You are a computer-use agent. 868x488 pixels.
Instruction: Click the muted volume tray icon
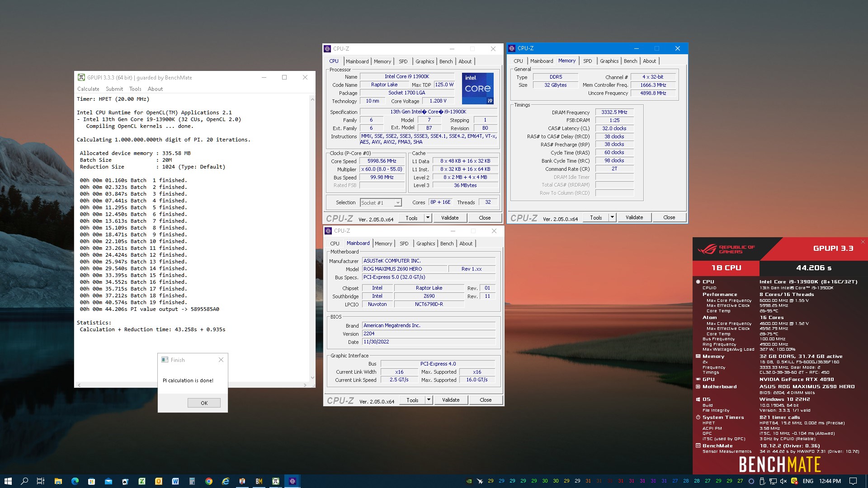(783, 481)
